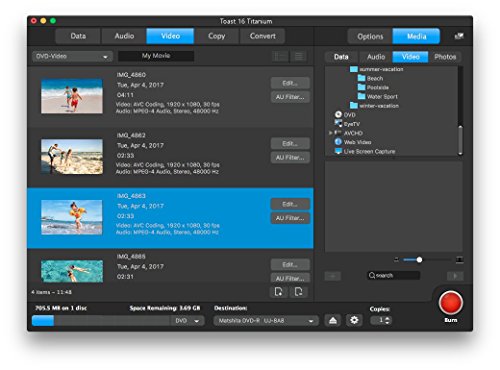The height and width of the screenshot is (370, 500).
Task: Select Web Video source
Action: 353,142
